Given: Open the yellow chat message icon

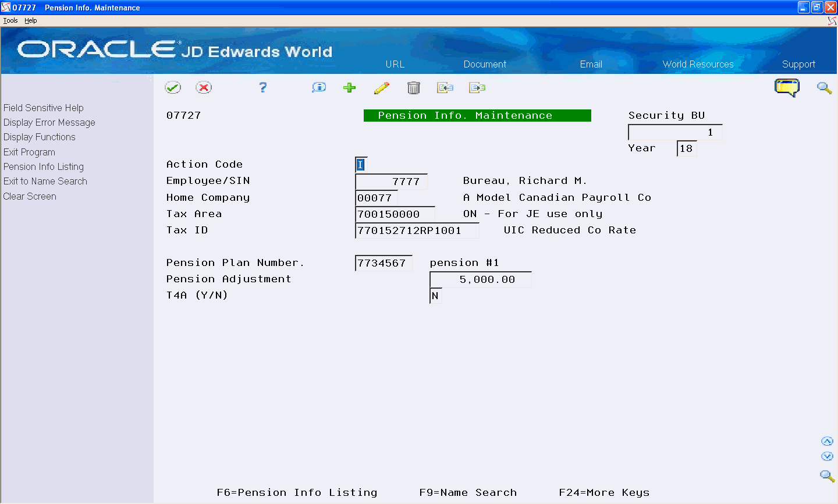Looking at the screenshot, I should tap(787, 88).
